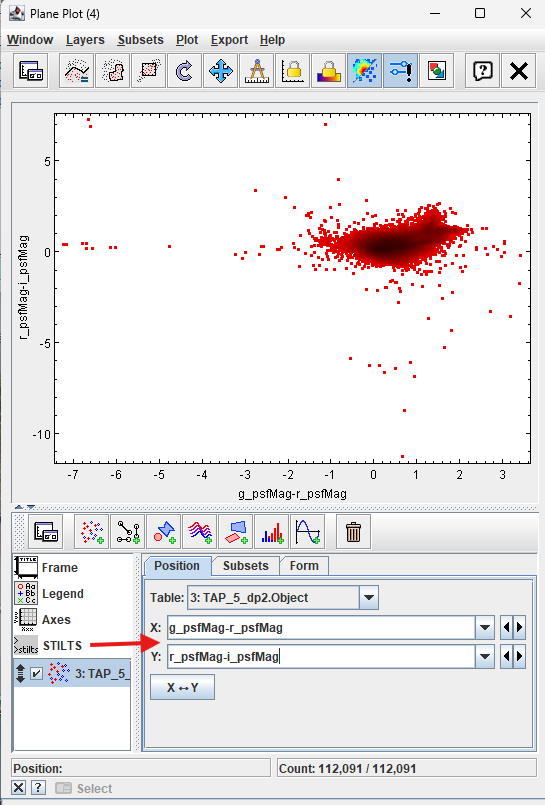
Task: Toggle the lock aux colour range button
Action: tap(328, 70)
